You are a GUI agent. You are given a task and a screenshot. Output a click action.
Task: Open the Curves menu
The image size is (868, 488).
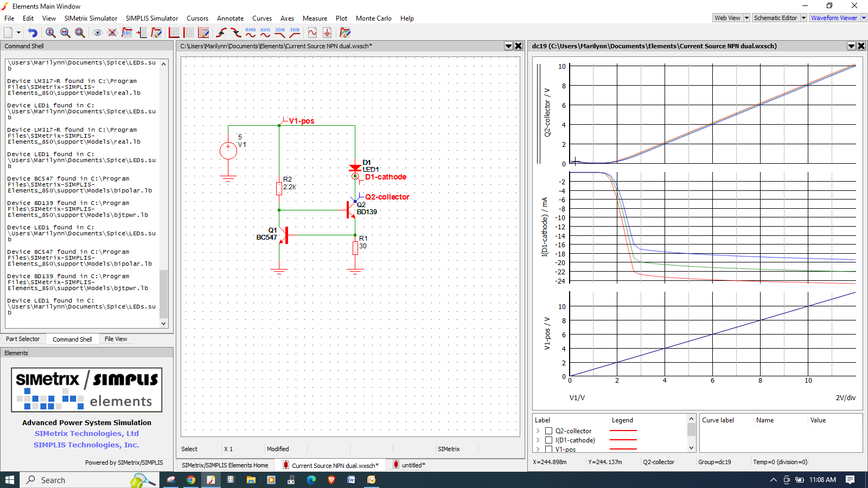coord(262,18)
